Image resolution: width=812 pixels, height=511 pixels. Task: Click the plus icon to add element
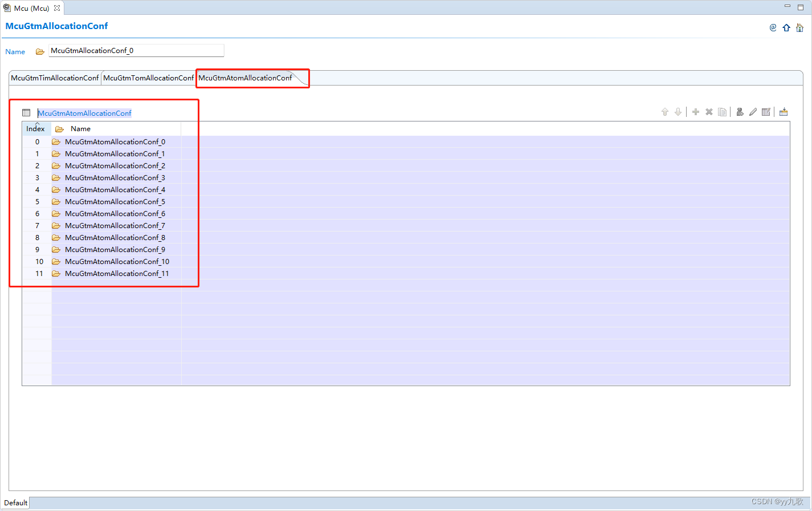696,112
